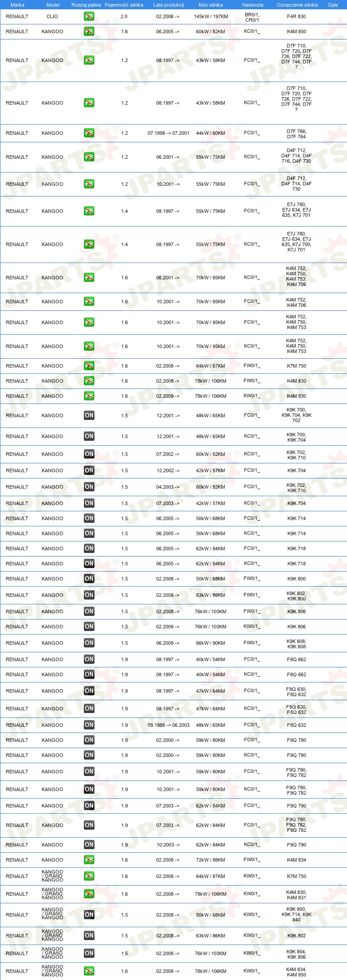Click diesel ON icon in the 66kW/90KM row
The width and height of the screenshot is (347, 980).
click(89, 643)
